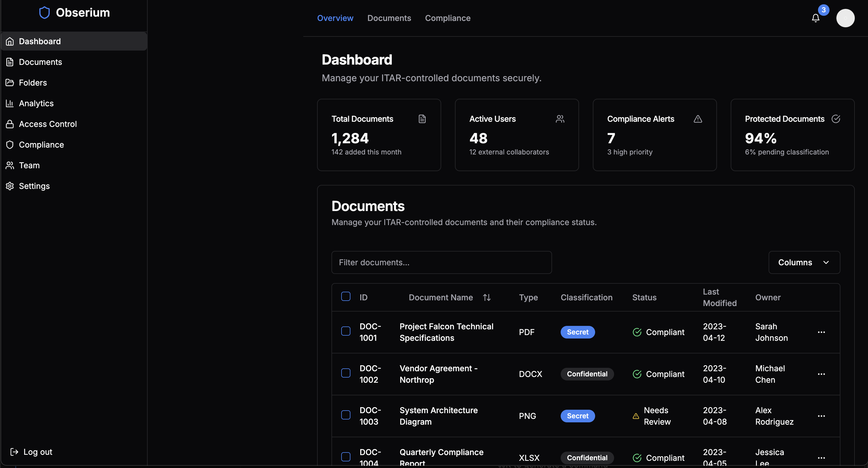Check the checkbox for Vendor Agreement - Northrop
Viewport: 868px width, 468px height.
coord(346,373)
